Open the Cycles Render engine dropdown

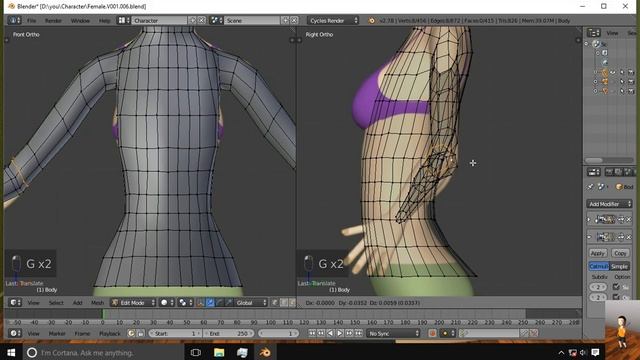(333, 20)
